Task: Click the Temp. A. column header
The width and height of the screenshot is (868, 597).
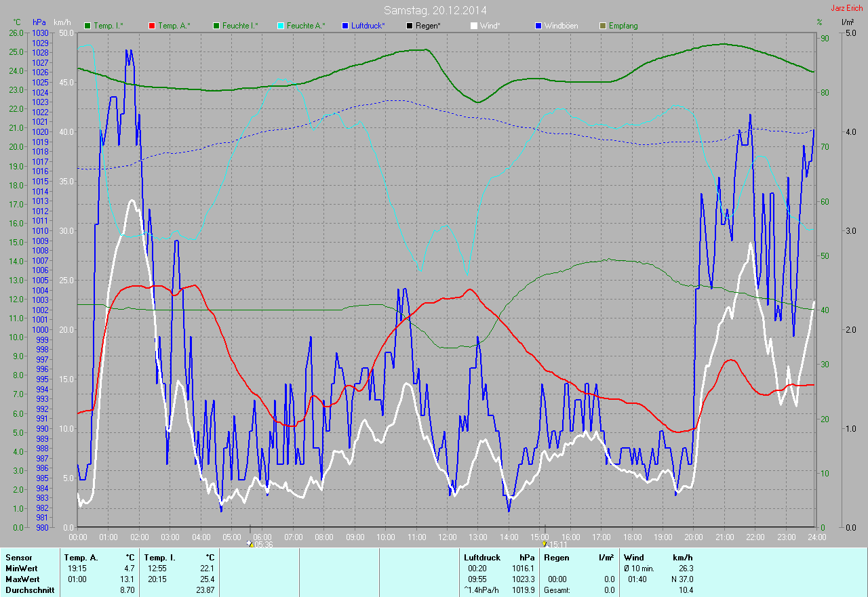Action: (x=80, y=558)
